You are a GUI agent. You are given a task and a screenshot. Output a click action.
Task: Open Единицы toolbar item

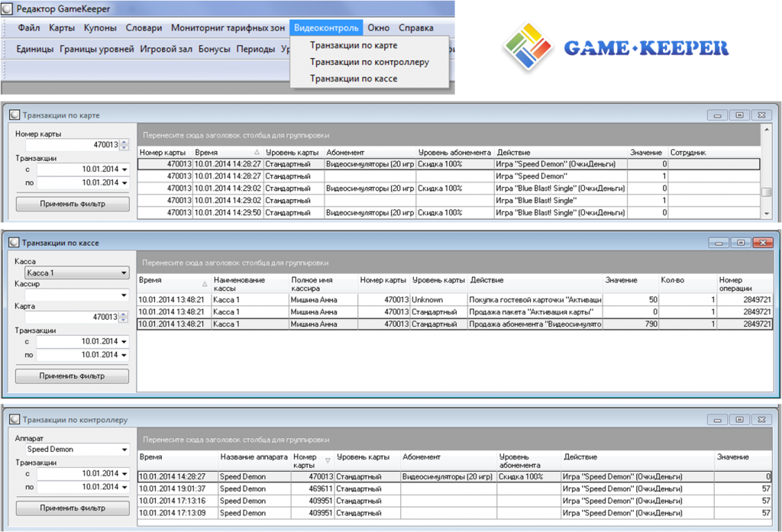(x=35, y=49)
